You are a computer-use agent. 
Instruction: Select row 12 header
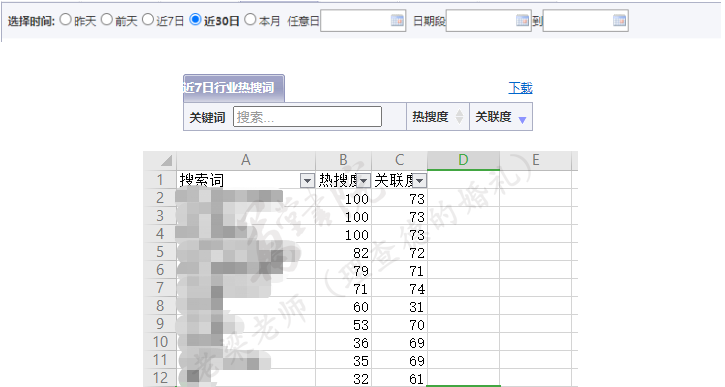pyautogui.click(x=160, y=378)
